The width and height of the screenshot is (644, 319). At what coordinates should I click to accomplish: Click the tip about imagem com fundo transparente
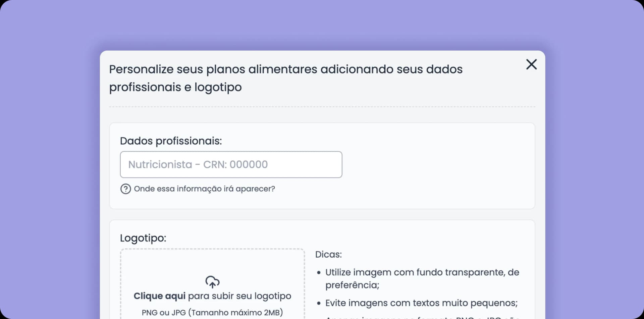point(422,278)
